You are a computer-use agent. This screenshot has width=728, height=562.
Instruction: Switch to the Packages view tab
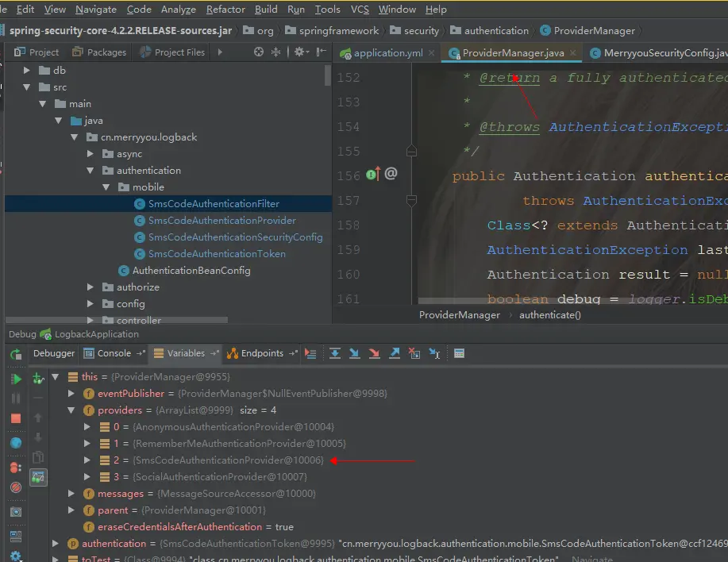point(99,52)
